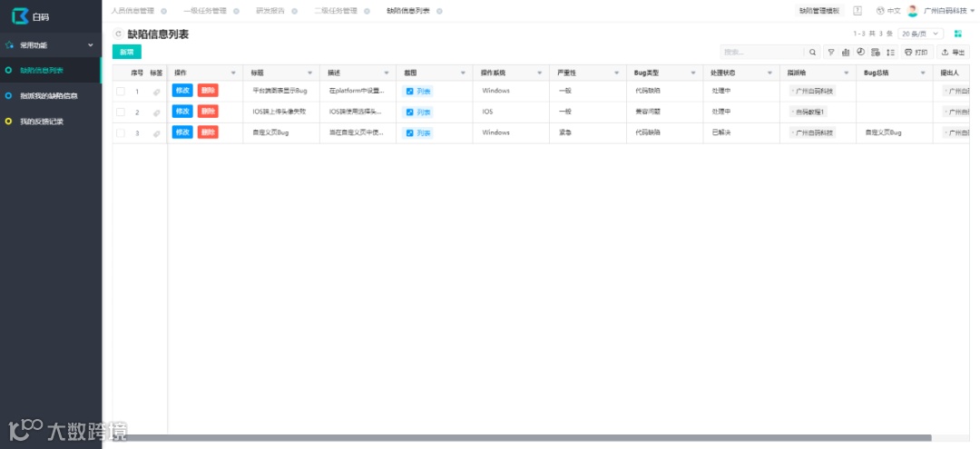The height and width of the screenshot is (449, 980).
Task: Click the tag icon in row 3
Action: click(x=156, y=133)
